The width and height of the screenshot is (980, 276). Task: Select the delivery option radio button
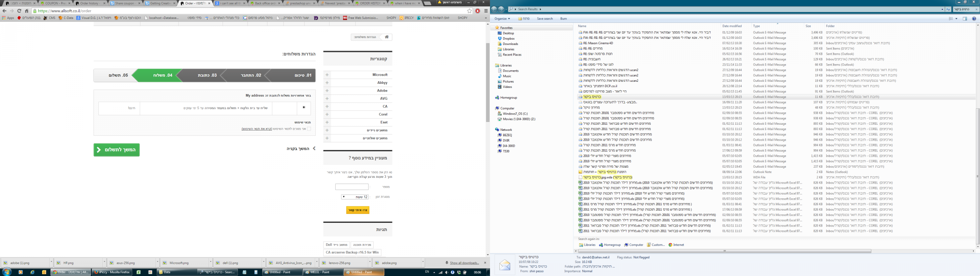click(303, 108)
